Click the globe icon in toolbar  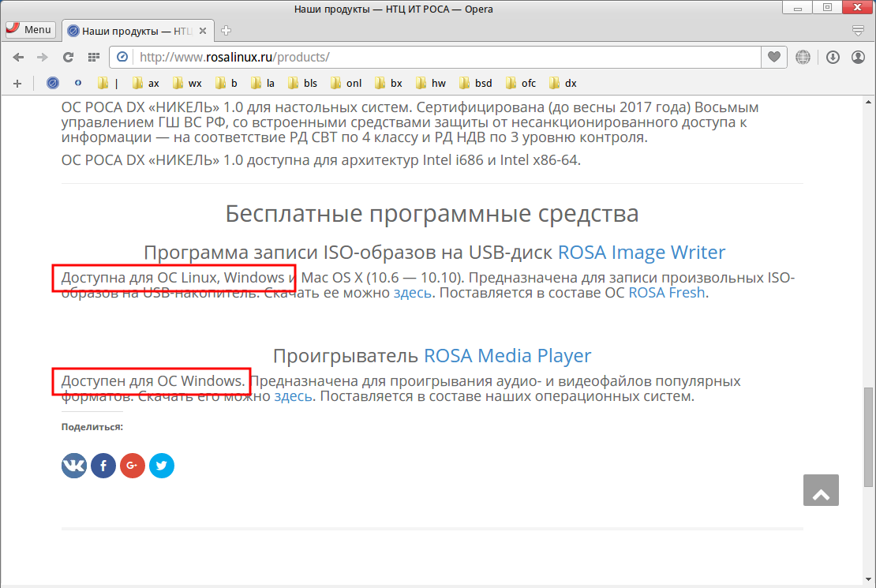click(803, 57)
